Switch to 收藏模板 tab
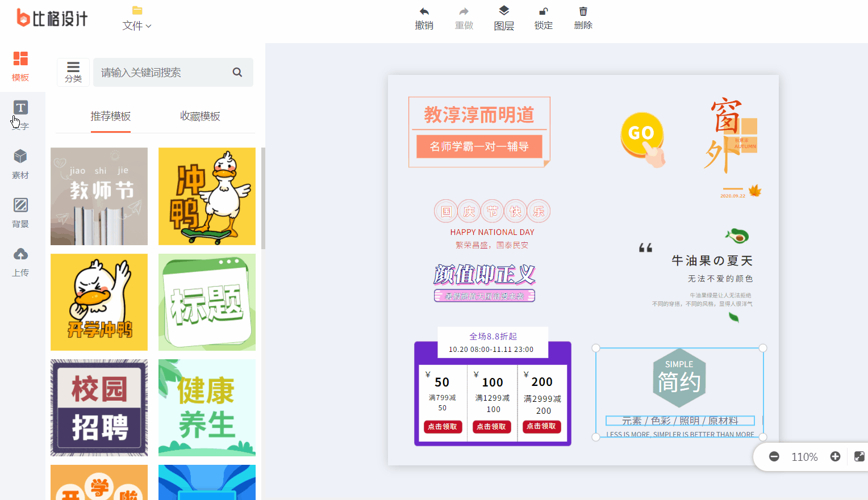 pyautogui.click(x=200, y=116)
